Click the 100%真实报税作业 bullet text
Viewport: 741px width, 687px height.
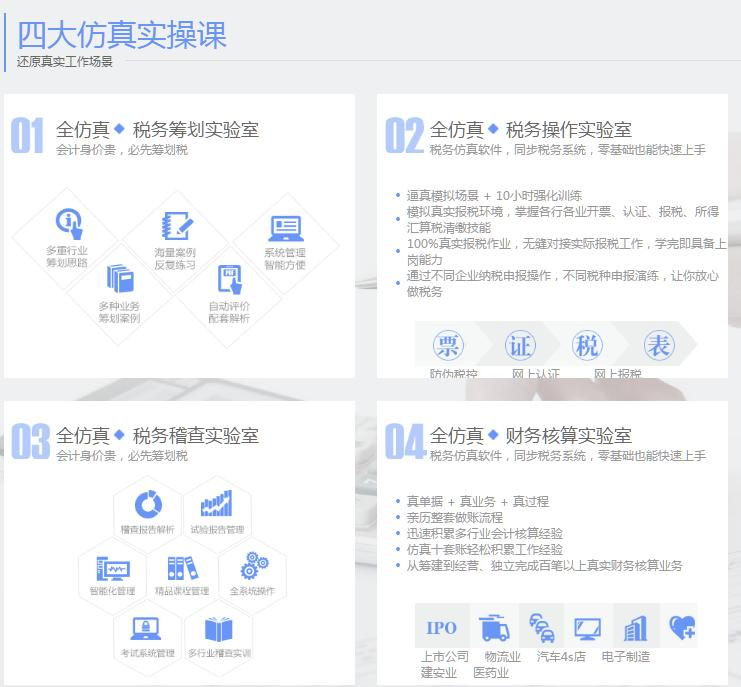(566, 251)
